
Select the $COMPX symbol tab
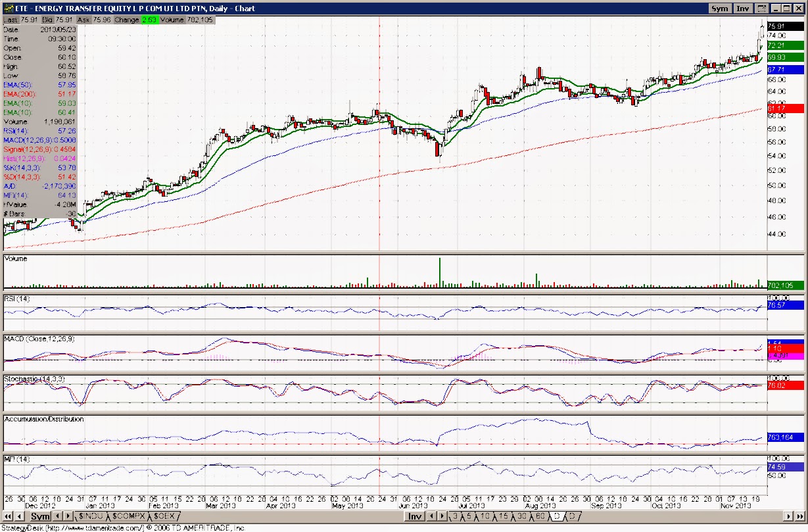pyautogui.click(x=128, y=517)
